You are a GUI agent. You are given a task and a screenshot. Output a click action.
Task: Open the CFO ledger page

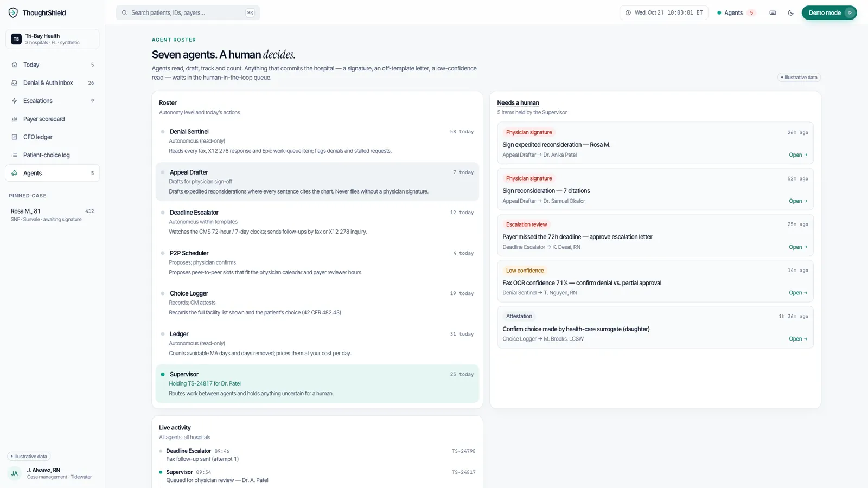(x=53, y=137)
